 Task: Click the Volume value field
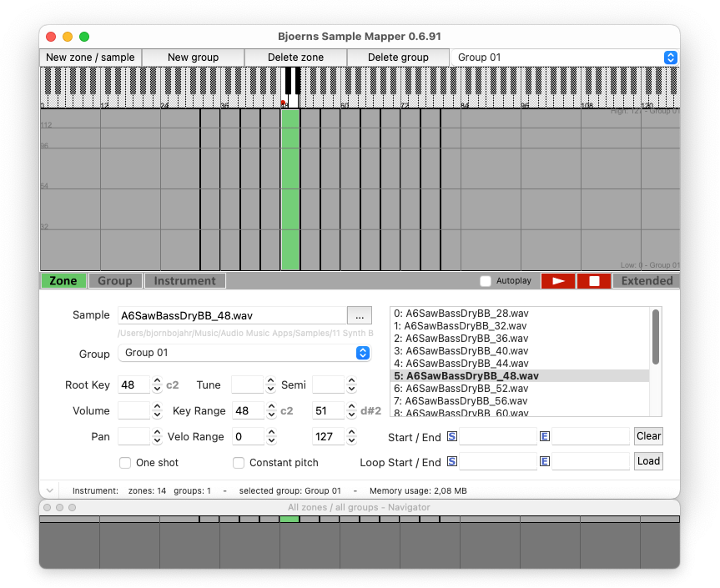click(134, 411)
